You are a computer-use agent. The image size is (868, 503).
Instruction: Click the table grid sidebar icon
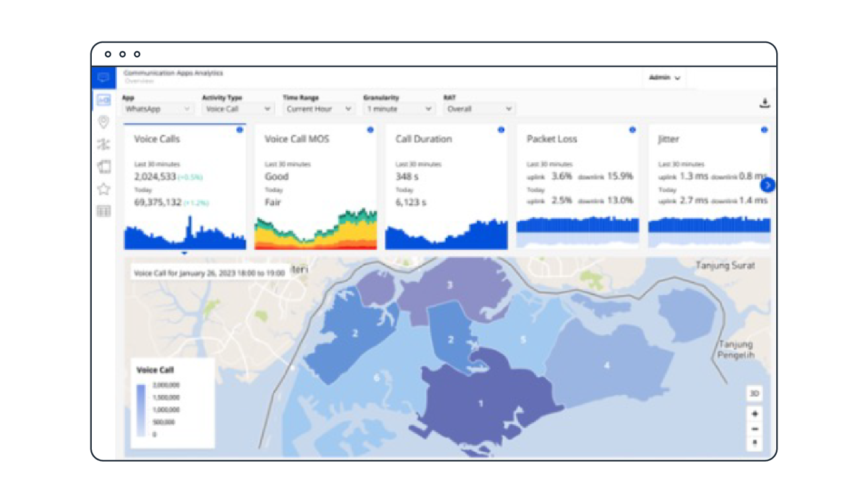point(104,212)
